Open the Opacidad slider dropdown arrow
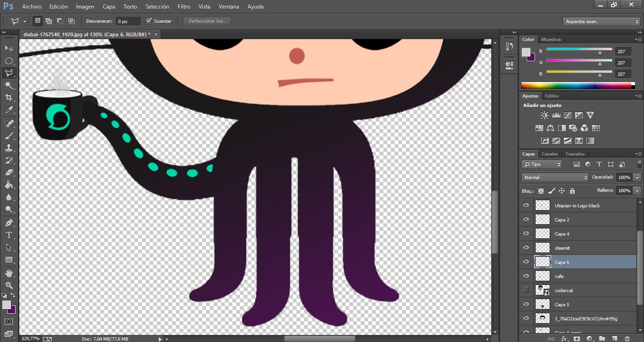The height and width of the screenshot is (342, 644). (x=637, y=178)
